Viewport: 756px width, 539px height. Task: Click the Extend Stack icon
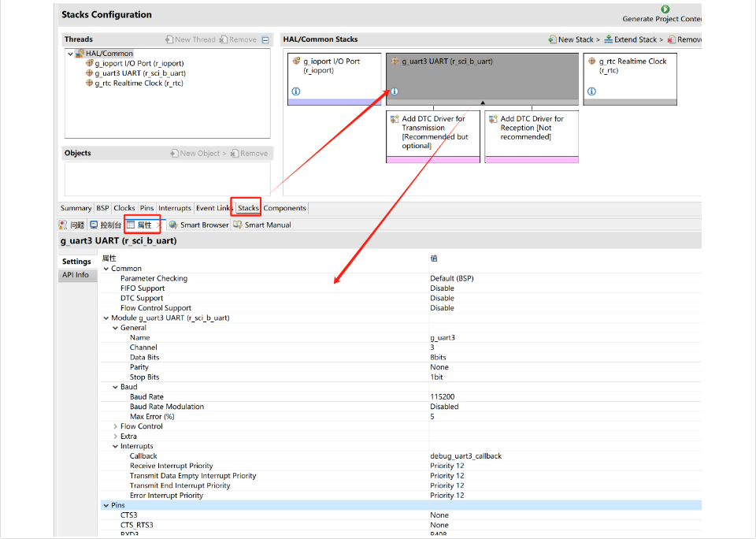click(x=609, y=39)
